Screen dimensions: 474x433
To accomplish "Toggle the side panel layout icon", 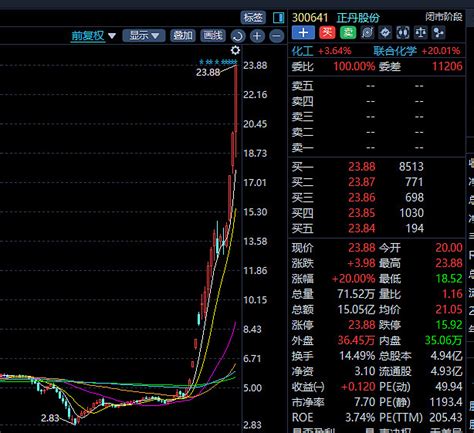I will [278, 18].
